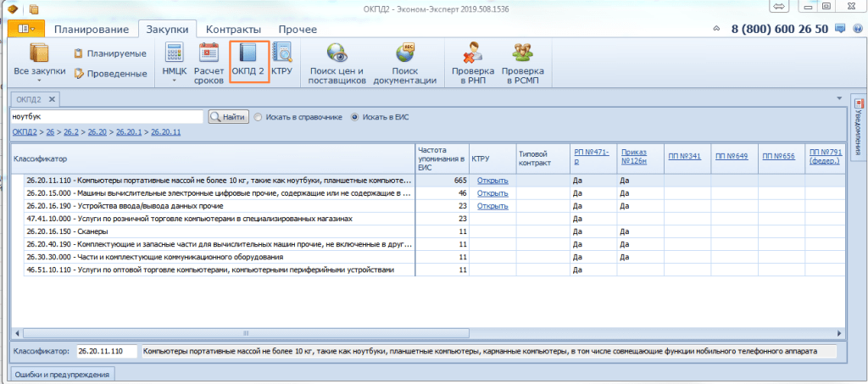
Task: Click the Классификатор column header
Action: 214,159
